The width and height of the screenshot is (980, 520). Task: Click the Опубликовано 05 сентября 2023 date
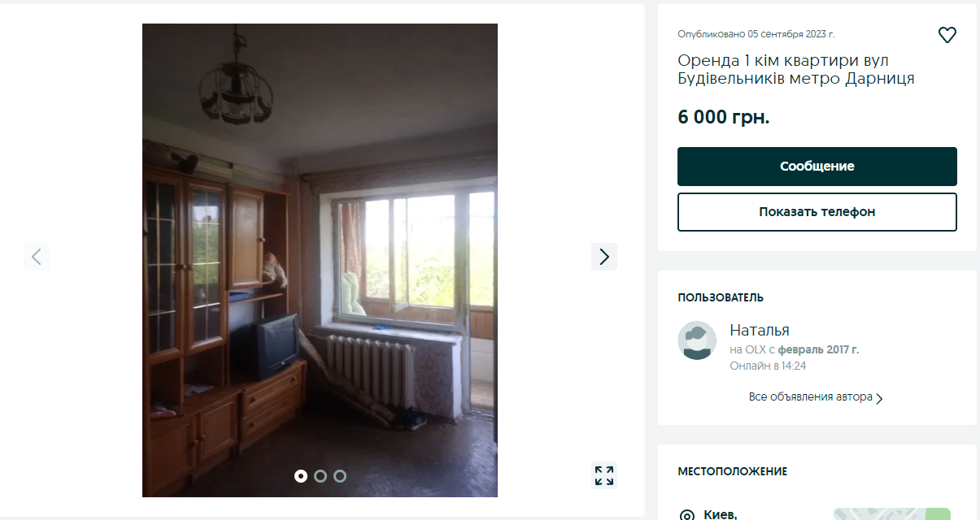pos(756,34)
